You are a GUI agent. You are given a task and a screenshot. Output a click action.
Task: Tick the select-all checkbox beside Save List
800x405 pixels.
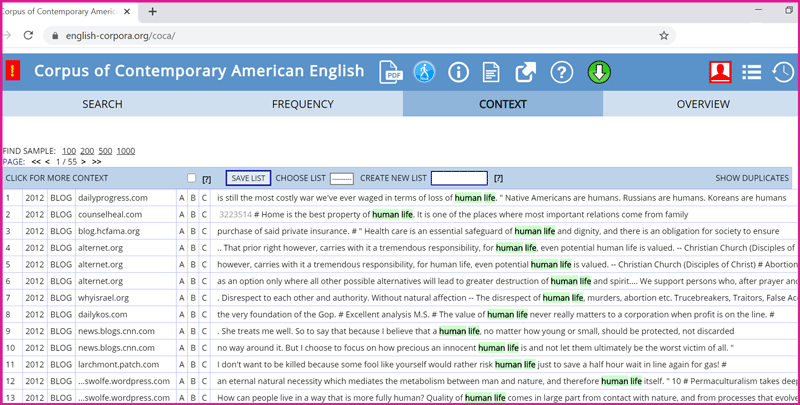tap(191, 178)
